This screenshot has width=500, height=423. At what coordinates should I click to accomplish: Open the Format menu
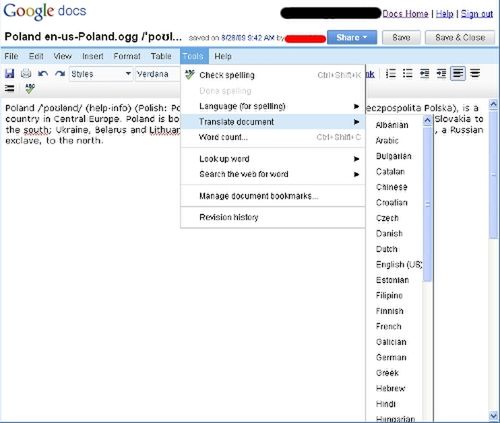127,56
